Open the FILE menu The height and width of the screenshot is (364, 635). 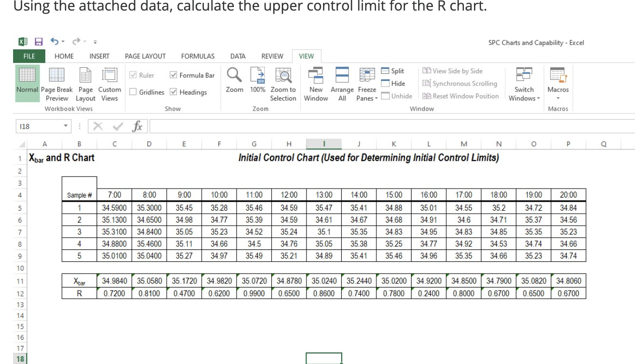(x=28, y=56)
